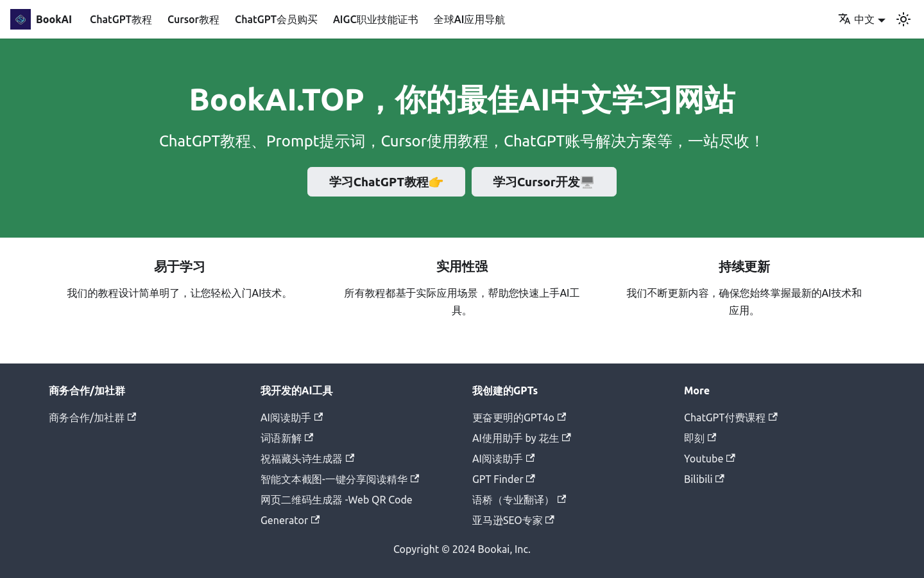
Task: Click the 我创建的GPTs footer heading
Action: click(505, 390)
